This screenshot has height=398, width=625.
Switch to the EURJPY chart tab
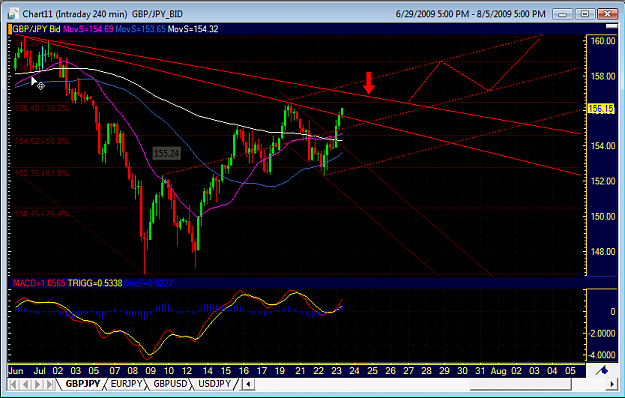[x=126, y=384]
